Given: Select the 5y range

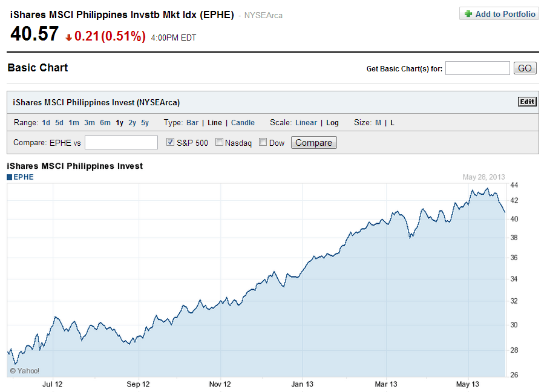Looking at the screenshot, I should pyautogui.click(x=145, y=123).
